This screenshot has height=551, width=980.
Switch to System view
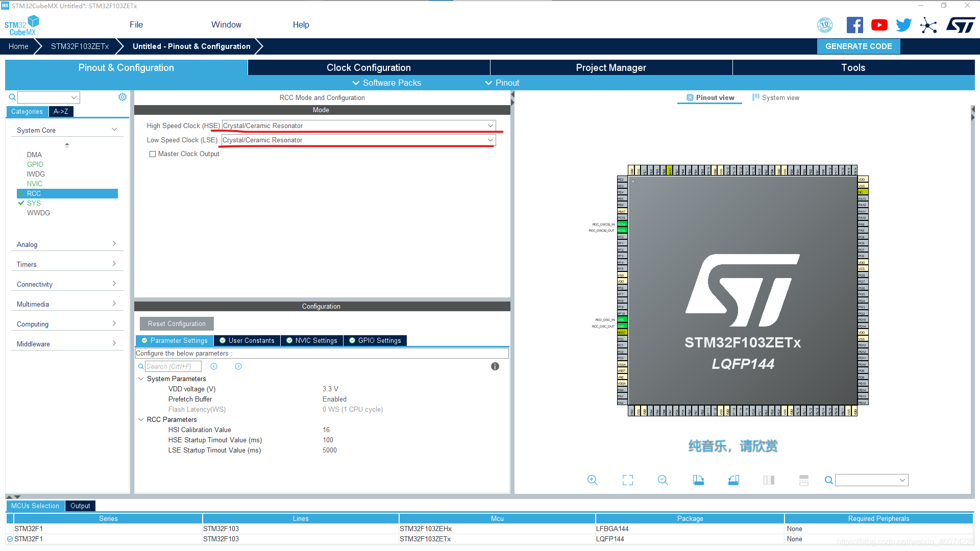point(775,97)
